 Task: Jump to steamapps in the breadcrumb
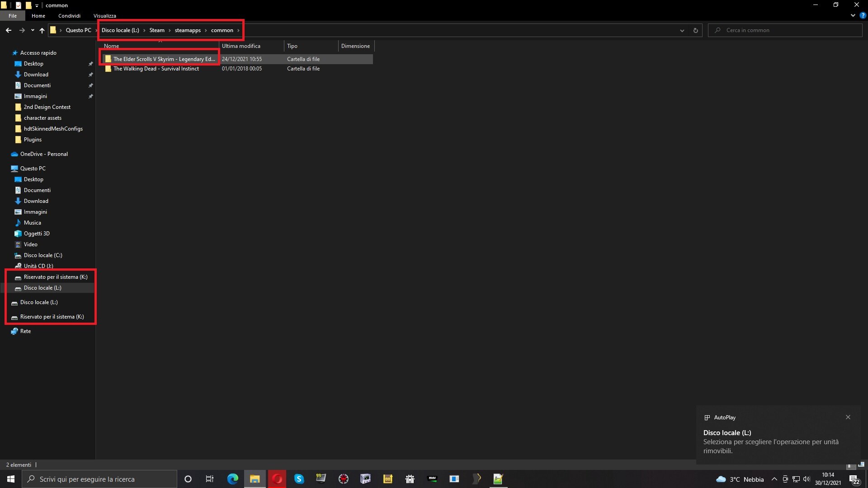pos(188,30)
